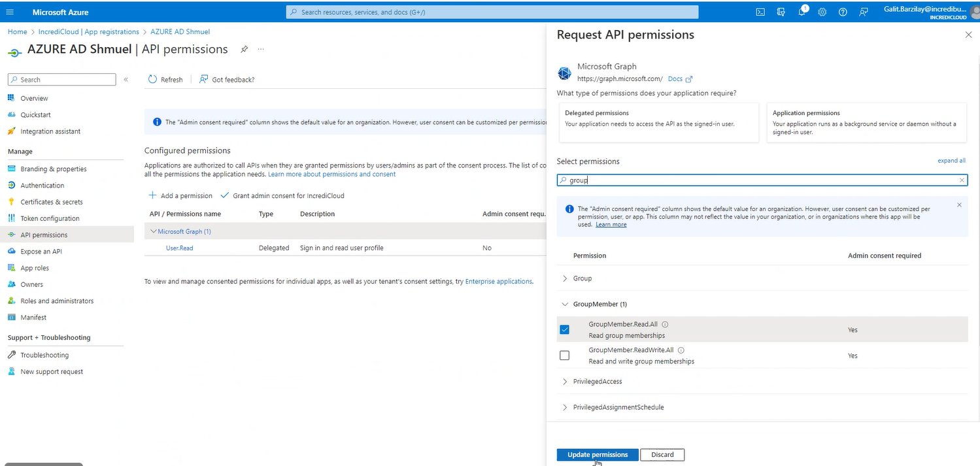The image size is (980, 466).
Task: Check GroupMember.ReadWrite.All permission checkbox
Action: 565,356
